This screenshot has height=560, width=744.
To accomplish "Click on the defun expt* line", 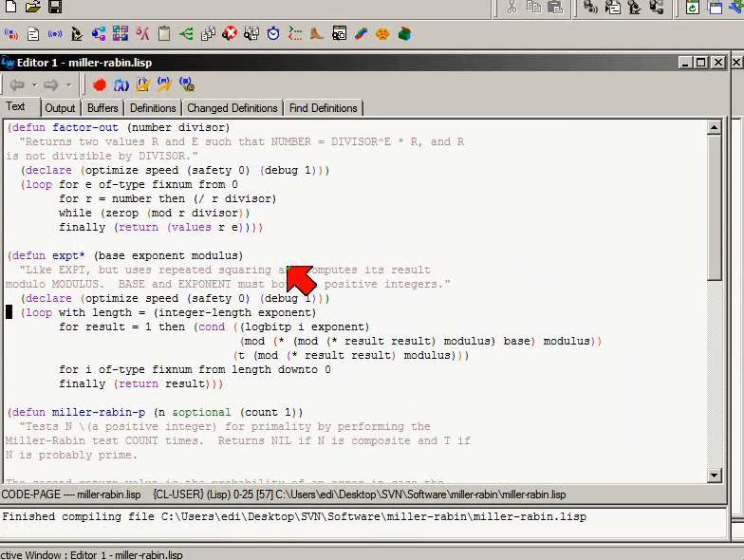I will pos(125,256).
